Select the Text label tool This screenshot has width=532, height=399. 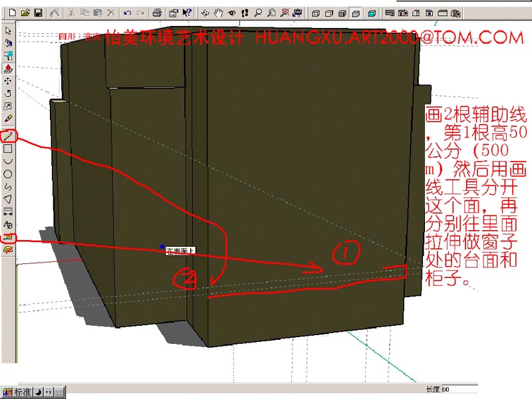point(8,225)
